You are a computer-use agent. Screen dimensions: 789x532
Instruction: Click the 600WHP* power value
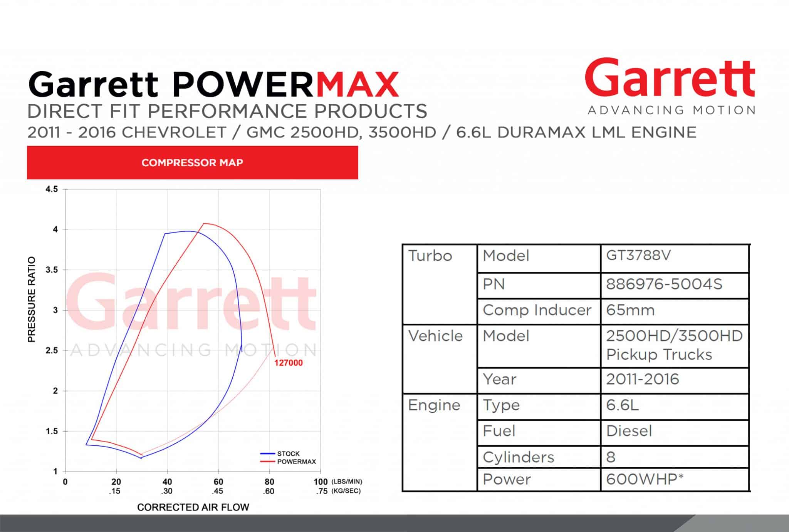[645, 479]
